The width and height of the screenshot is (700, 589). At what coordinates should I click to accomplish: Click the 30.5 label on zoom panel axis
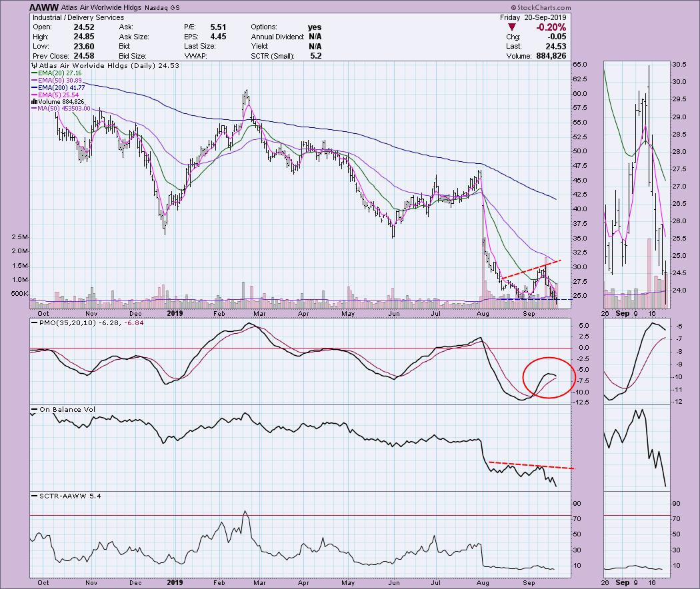679,64
